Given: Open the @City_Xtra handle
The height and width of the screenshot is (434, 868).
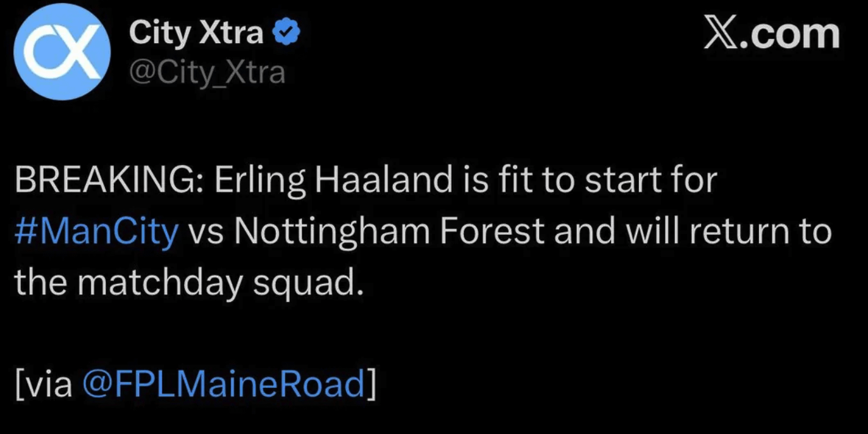Looking at the screenshot, I should 207,73.
